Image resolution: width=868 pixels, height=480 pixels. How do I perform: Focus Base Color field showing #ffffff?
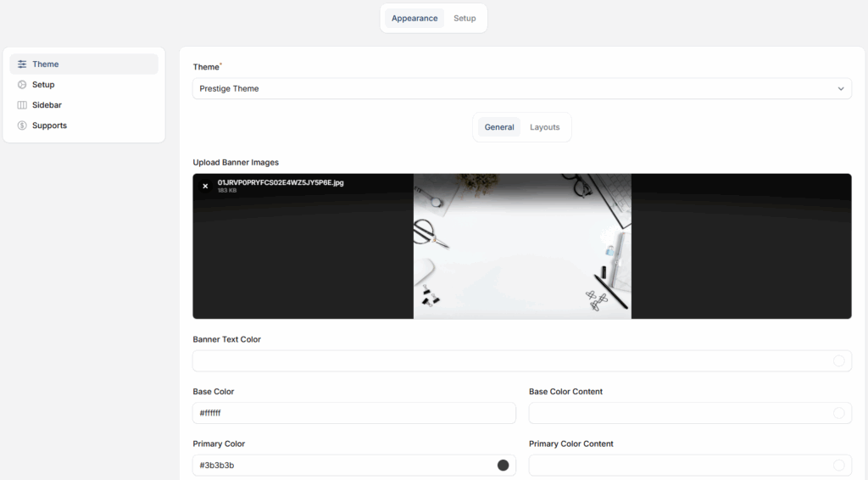[x=354, y=413]
